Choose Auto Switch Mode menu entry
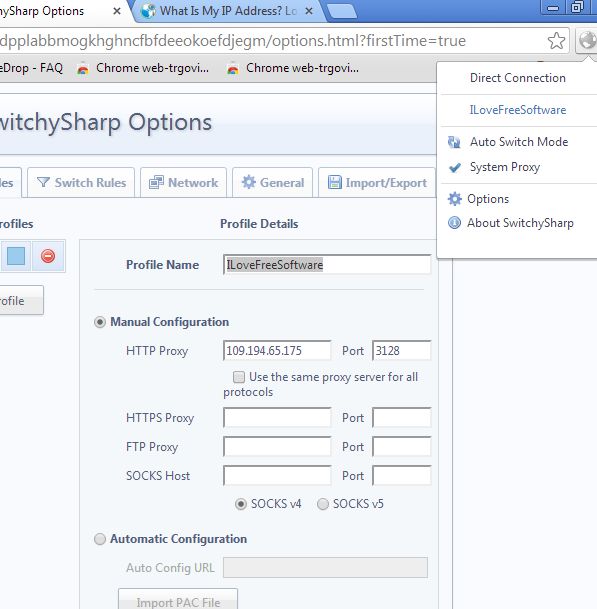Image resolution: width=597 pixels, height=609 pixels. pyautogui.click(x=519, y=142)
